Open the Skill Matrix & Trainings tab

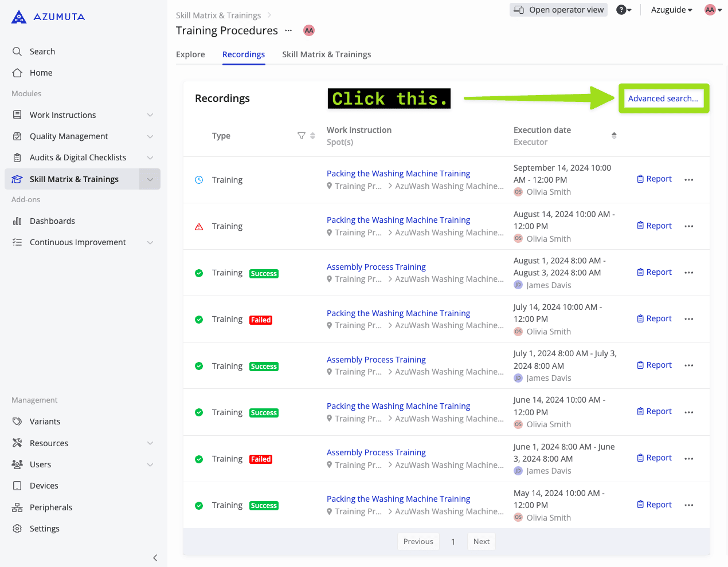tap(326, 54)
